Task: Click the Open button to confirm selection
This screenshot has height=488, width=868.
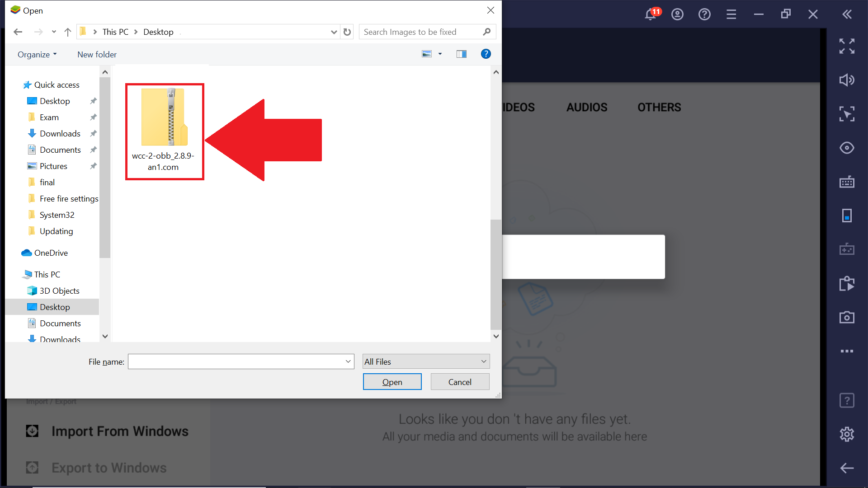Action: click(392, 382)
